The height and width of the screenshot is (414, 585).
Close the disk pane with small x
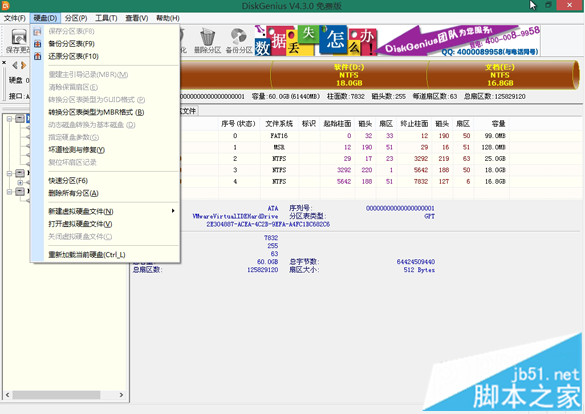(x=4, y=62)
